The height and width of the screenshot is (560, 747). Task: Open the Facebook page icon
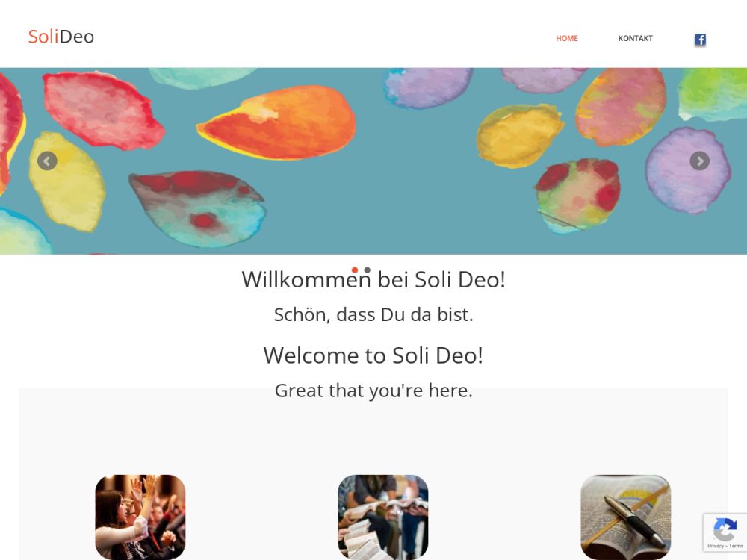[699, 39]
